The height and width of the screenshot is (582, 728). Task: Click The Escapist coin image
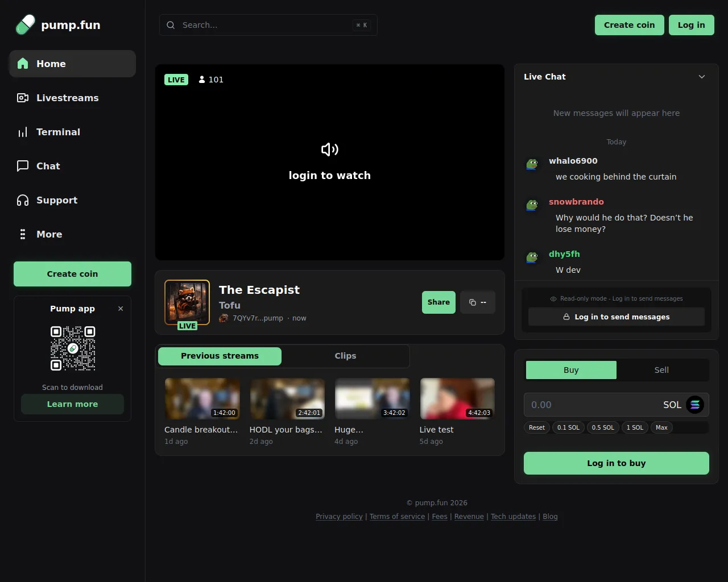(x=187, y=302)
